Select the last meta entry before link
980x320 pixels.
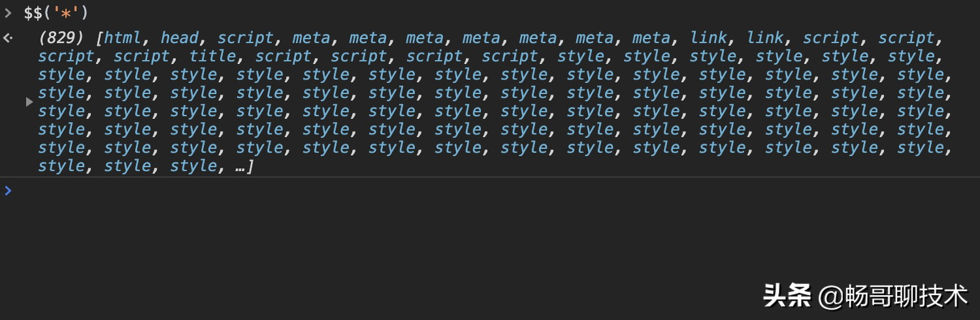[x=651, y=38]
